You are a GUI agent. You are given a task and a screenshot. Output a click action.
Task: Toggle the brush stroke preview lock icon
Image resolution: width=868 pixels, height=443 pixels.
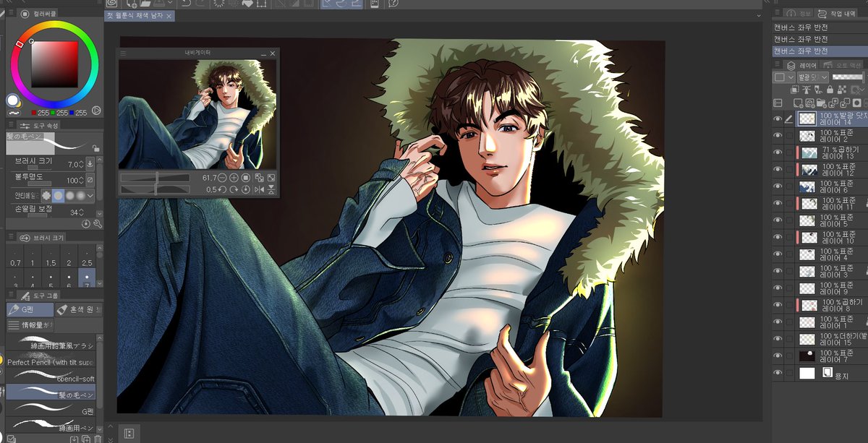coord(96,149)
